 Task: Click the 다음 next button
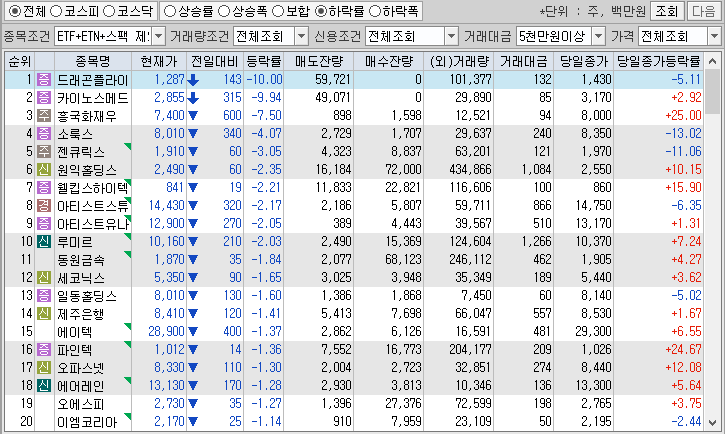[x=704, y=11]
